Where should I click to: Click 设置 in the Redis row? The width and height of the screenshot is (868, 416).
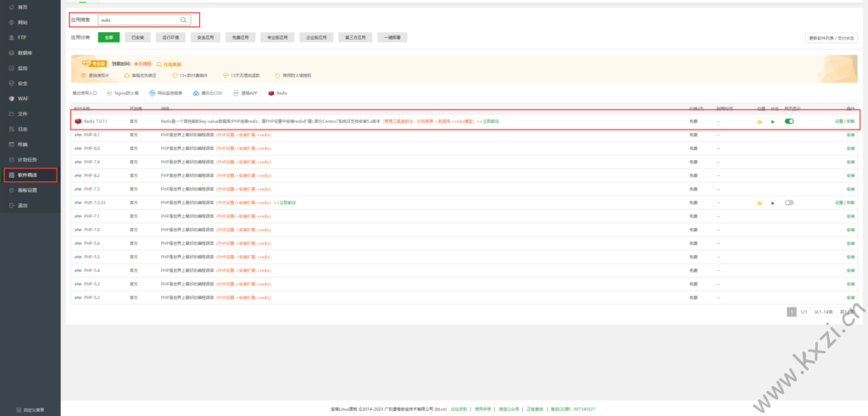coord(839,121)
